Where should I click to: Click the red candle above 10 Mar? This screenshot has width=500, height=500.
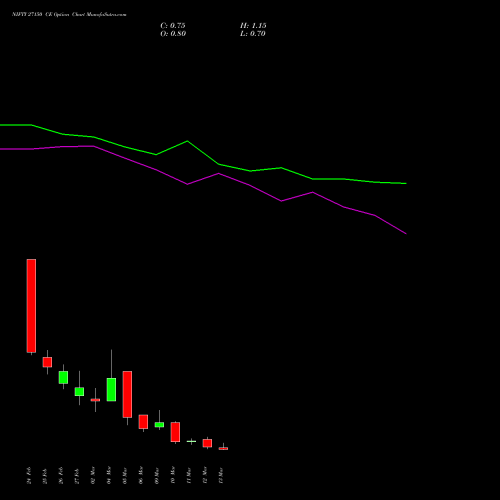click(175, 432)
